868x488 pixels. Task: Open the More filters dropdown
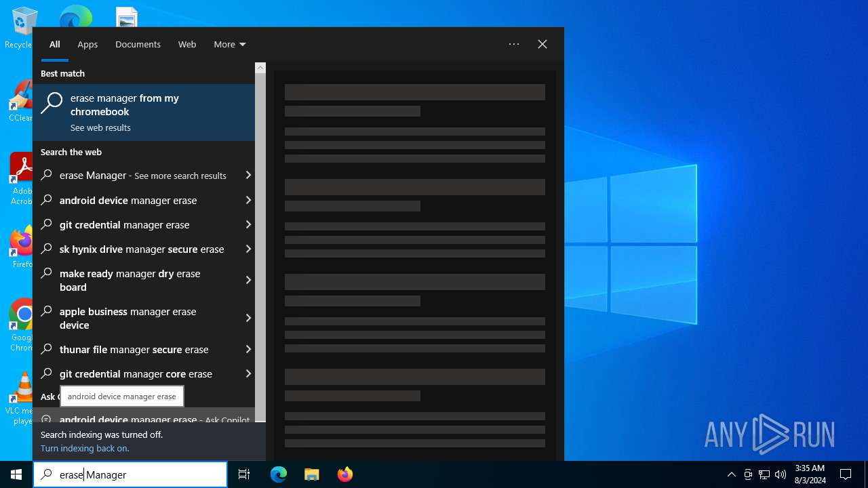[230, 44]
